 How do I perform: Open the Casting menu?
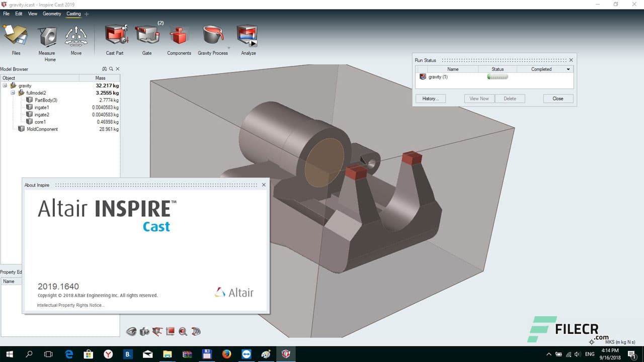click(x=73, y=14)
